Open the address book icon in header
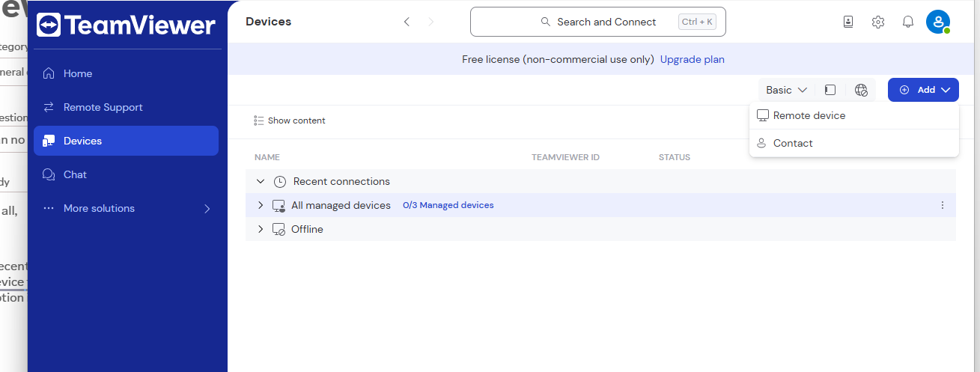The image size is (980, 372). 847,22
